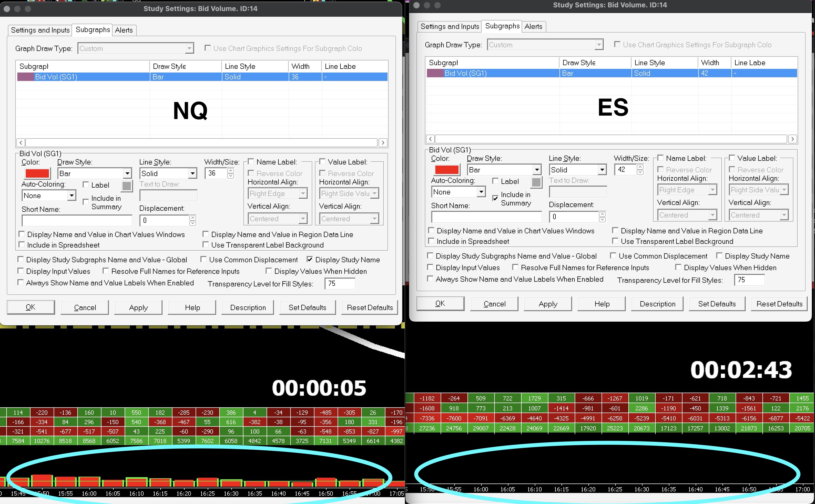Uncheck Include in Summary in ES dialog

495,198
